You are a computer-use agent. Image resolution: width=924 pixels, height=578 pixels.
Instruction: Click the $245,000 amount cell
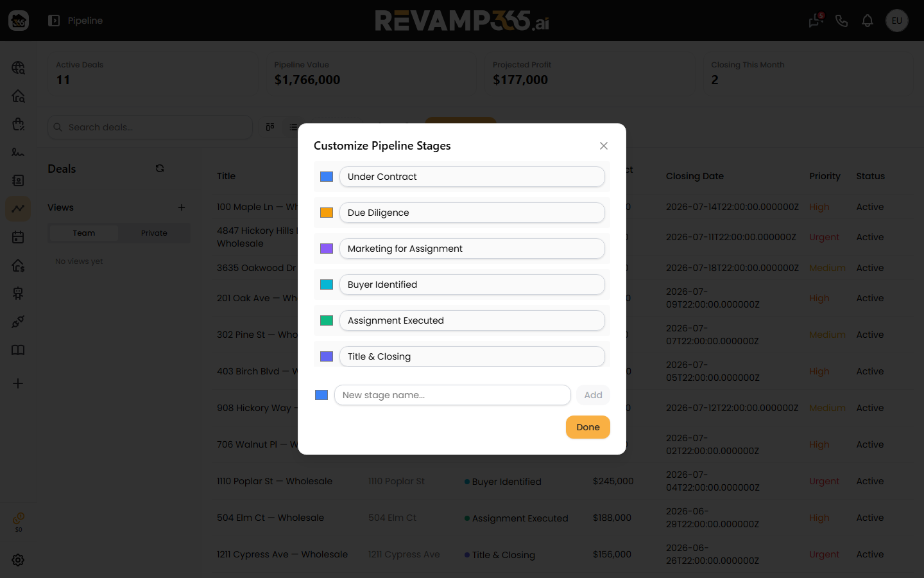[613, 481]
